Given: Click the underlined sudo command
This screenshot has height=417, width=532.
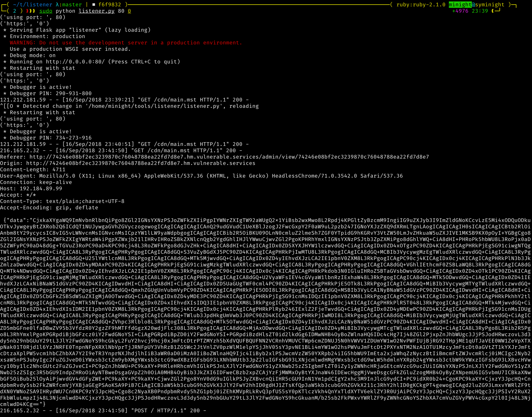Looking at the screenshot, I should (x=46, y=11).
